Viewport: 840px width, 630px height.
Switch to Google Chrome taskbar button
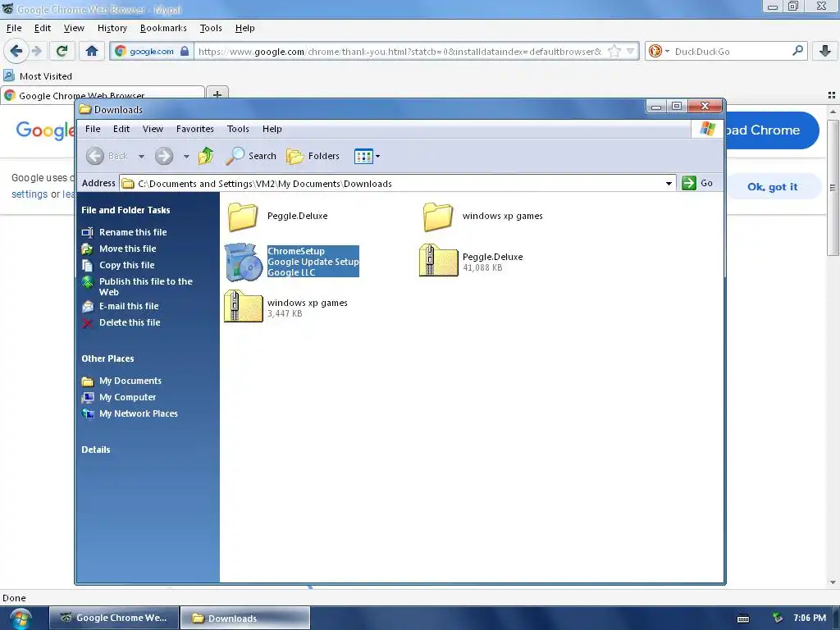(x=113, y=618)
